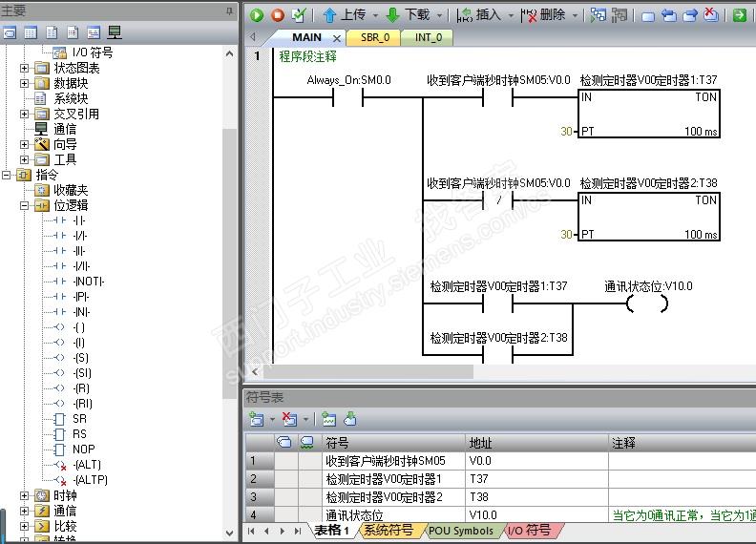Click the compile checkmark icon
Image resolution: width=756 pixels, height=544 pixels.
(x=299, y=15)
